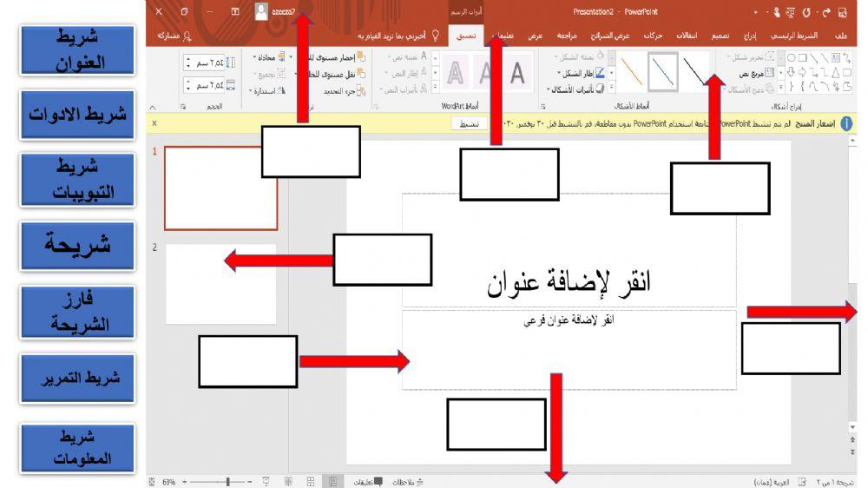868x488 pixels.
Task: Switch to the حركات (Animations) tab
Action: tap(654, 36)
